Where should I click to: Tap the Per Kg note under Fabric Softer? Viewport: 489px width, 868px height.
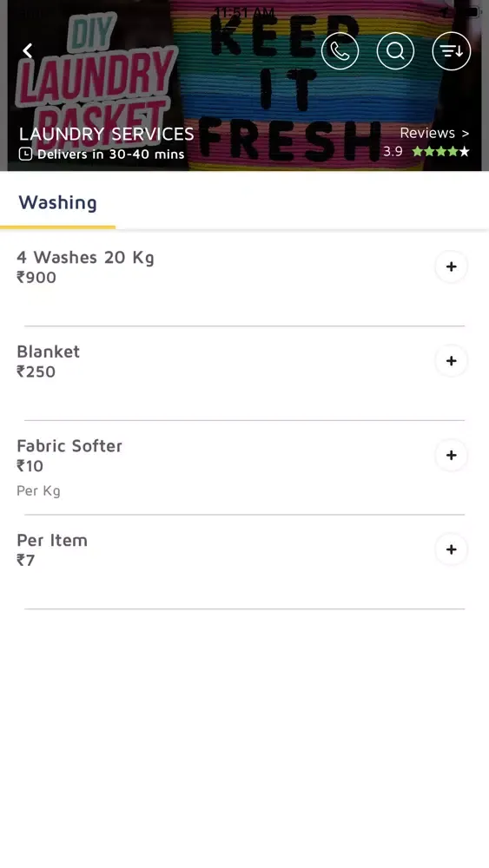click(x=38, y=491)
